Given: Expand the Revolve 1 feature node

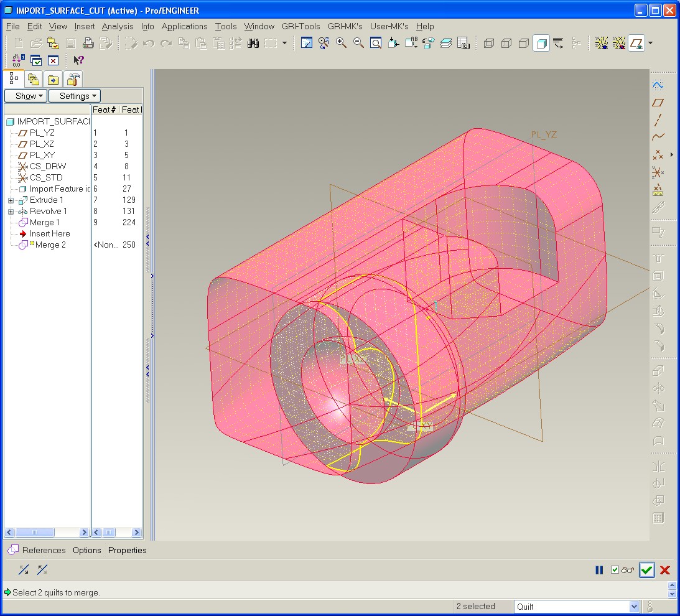Looking at the screenshot, I should (11, 212).
